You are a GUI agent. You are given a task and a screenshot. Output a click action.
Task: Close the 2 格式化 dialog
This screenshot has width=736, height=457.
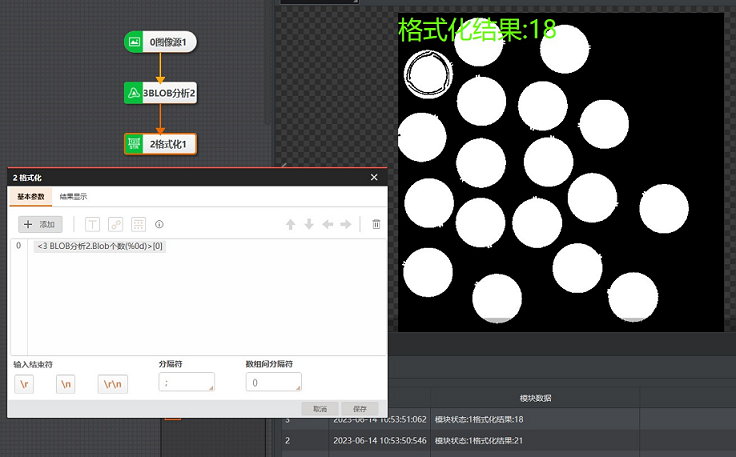tap(374, 177)
